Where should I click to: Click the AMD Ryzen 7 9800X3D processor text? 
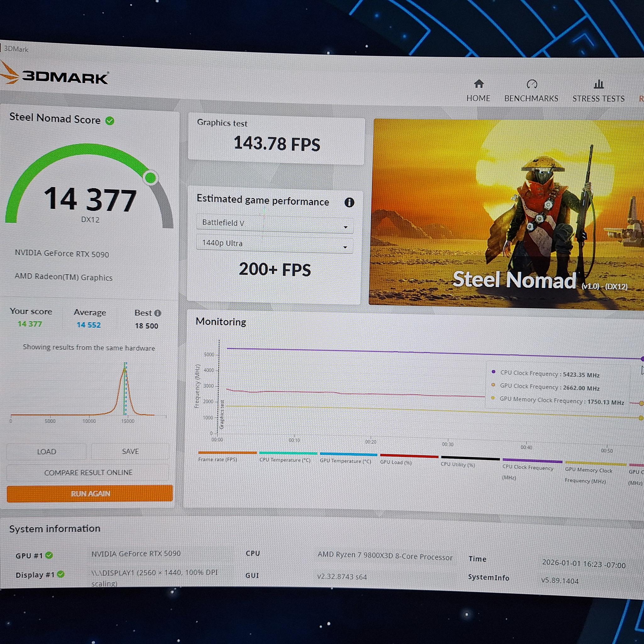385,556
